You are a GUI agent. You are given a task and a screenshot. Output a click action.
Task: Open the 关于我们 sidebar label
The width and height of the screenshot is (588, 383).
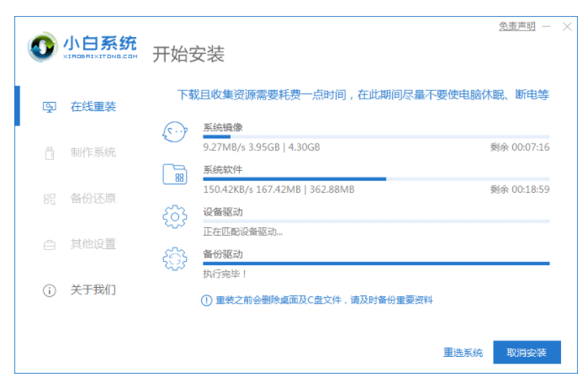point(93,290)
